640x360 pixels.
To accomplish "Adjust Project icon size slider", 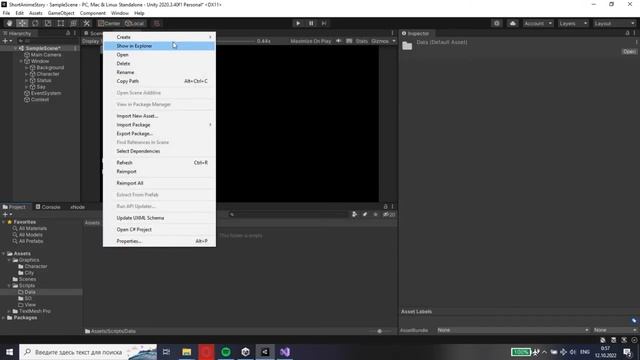I will [x=380, y=331].
